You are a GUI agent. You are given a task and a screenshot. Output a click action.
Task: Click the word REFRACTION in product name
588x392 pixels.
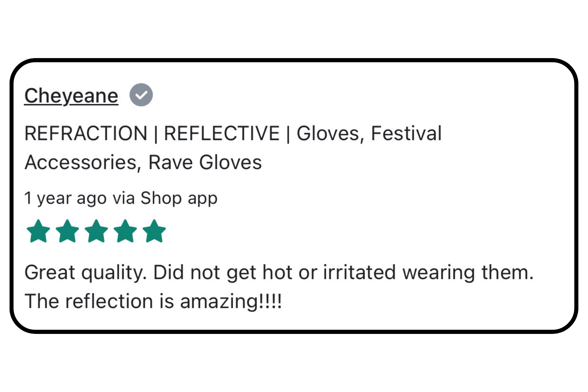click(86, 133)
